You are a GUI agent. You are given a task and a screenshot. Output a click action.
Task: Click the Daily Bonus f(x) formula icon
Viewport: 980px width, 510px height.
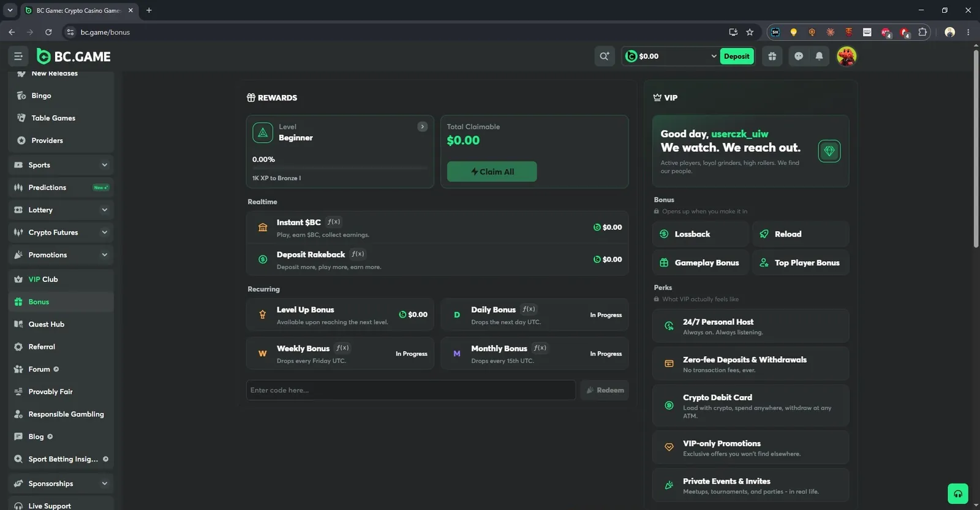pyautogui.click(x=529, y=309)
